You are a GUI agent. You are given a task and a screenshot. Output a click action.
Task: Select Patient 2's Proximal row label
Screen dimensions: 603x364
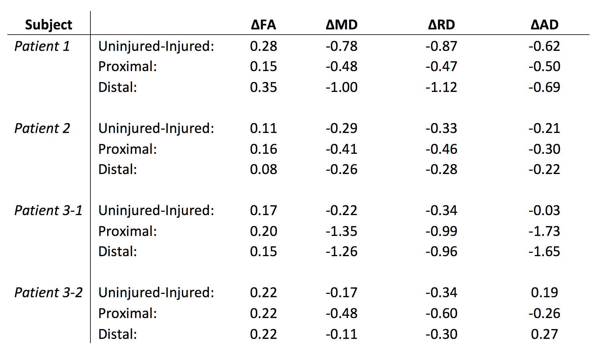tap(127, 149)
